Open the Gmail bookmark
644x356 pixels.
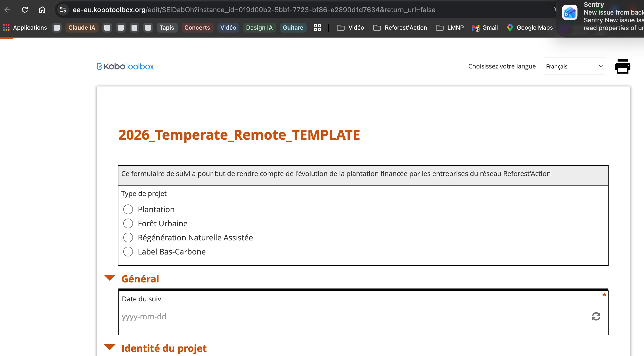click(x=485, y=27)
